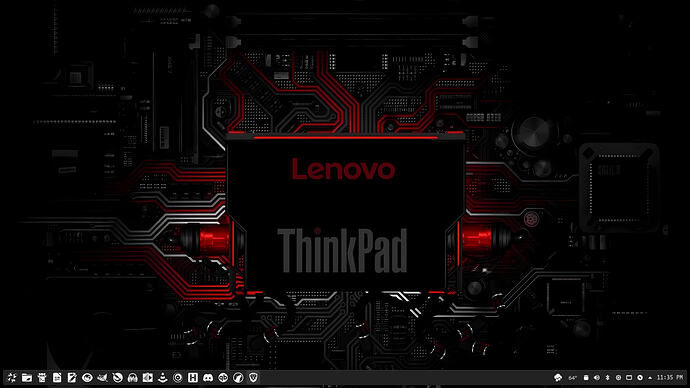Viewport: 690px width, 388px height.
Task: Open the display screen tray icon
Action: (629, 377)
